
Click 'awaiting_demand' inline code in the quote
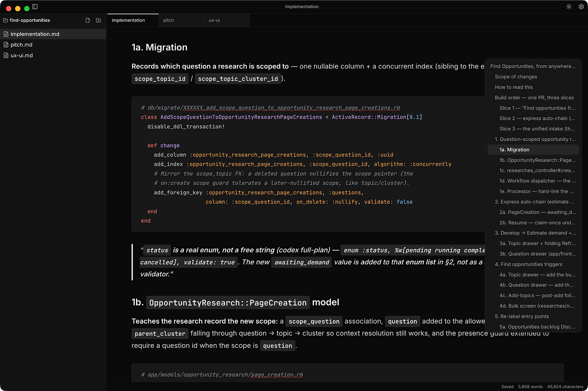[x=302, y=262]
